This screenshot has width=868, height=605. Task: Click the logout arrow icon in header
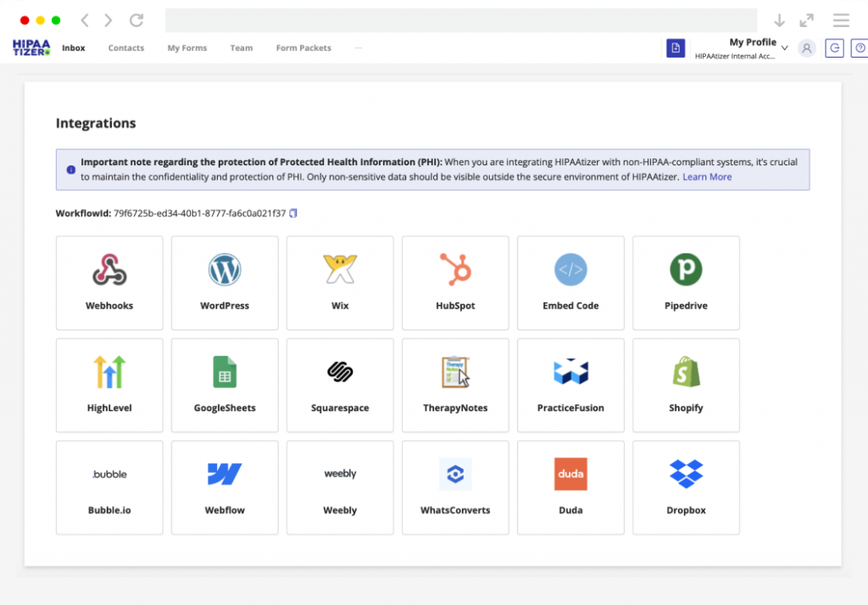(x=834, y=48)
